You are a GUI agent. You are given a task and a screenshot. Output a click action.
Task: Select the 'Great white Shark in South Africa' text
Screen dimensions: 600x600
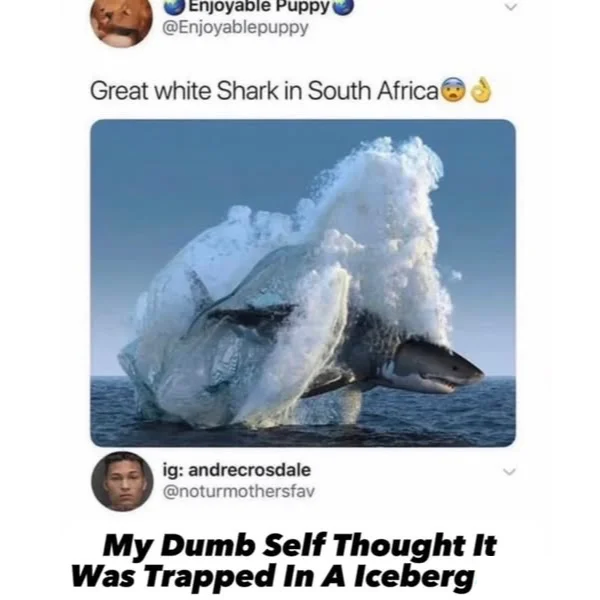pyautogui.click(x=264, y=91)
